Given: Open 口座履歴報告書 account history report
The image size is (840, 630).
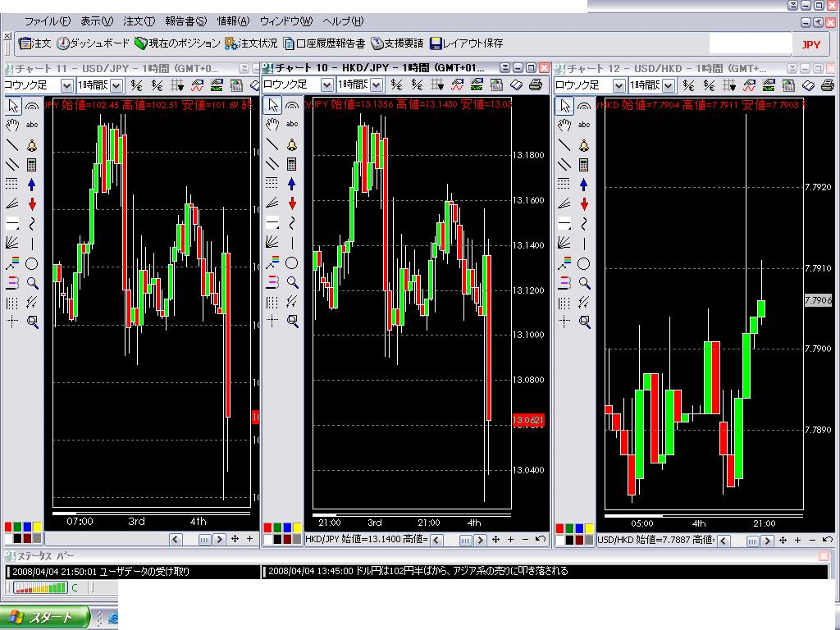Looking at the screenshot, I should pyautogui.click(x=324, y=43).
